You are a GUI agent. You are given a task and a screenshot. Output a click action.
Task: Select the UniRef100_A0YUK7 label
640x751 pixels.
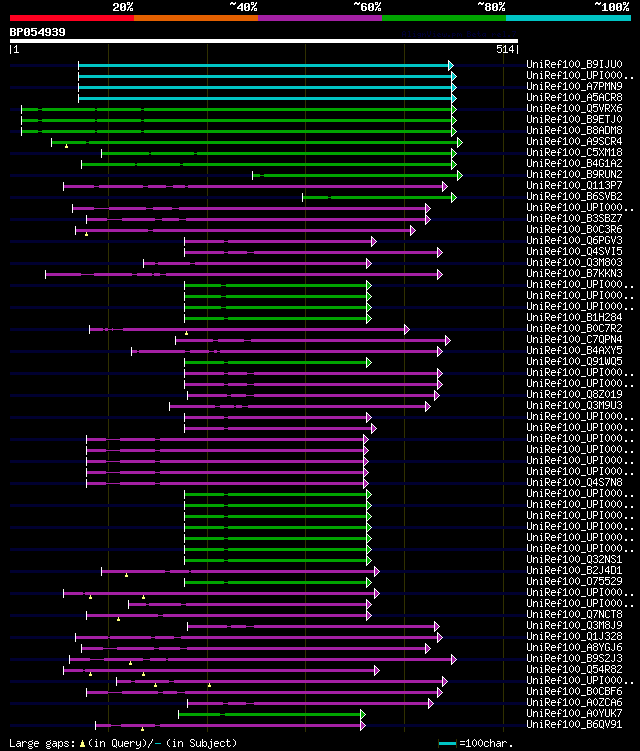tap(574, 715)
